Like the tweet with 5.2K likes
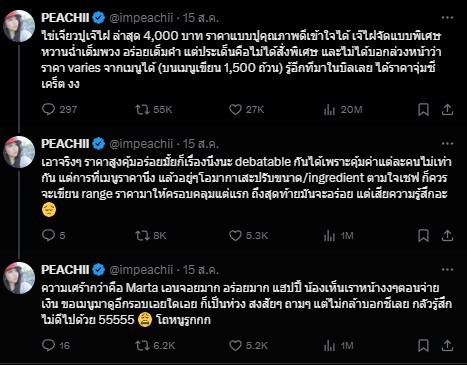 pos(248,345)
